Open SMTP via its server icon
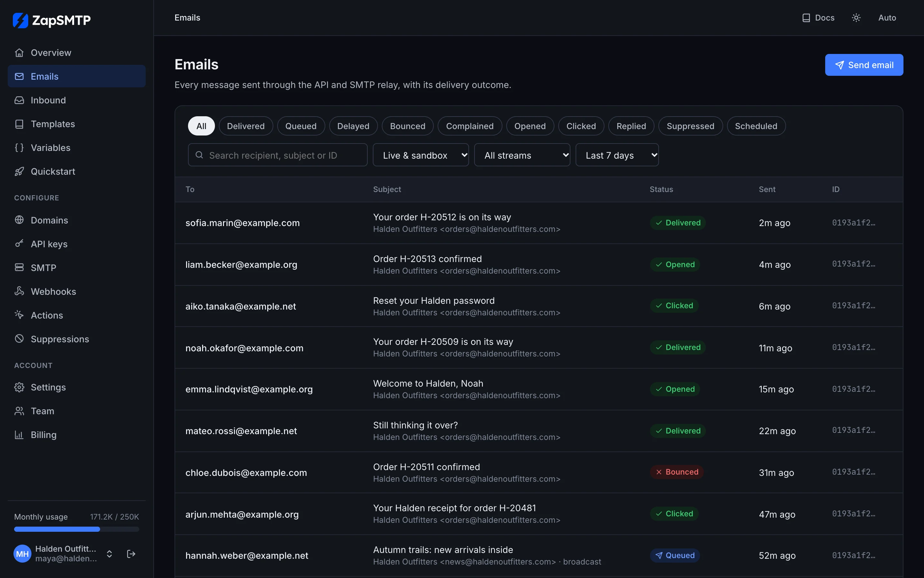Image resolution: width=924 pixels, height=578 pixels. 19,267
